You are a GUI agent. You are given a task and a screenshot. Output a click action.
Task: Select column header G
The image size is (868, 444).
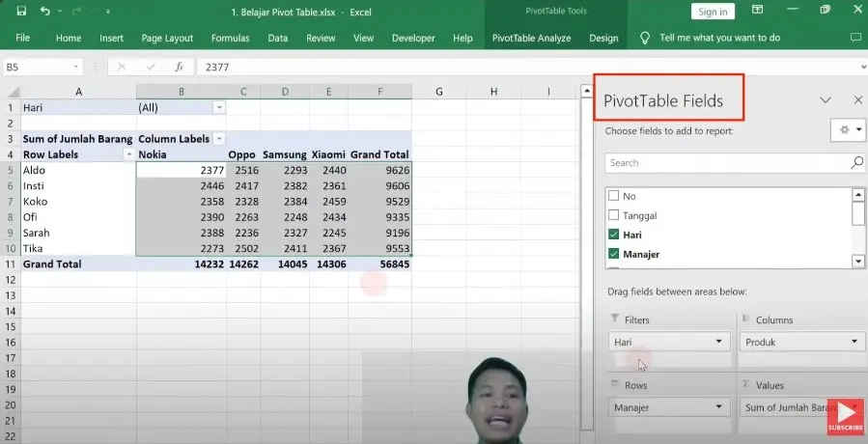coord(439,92)
